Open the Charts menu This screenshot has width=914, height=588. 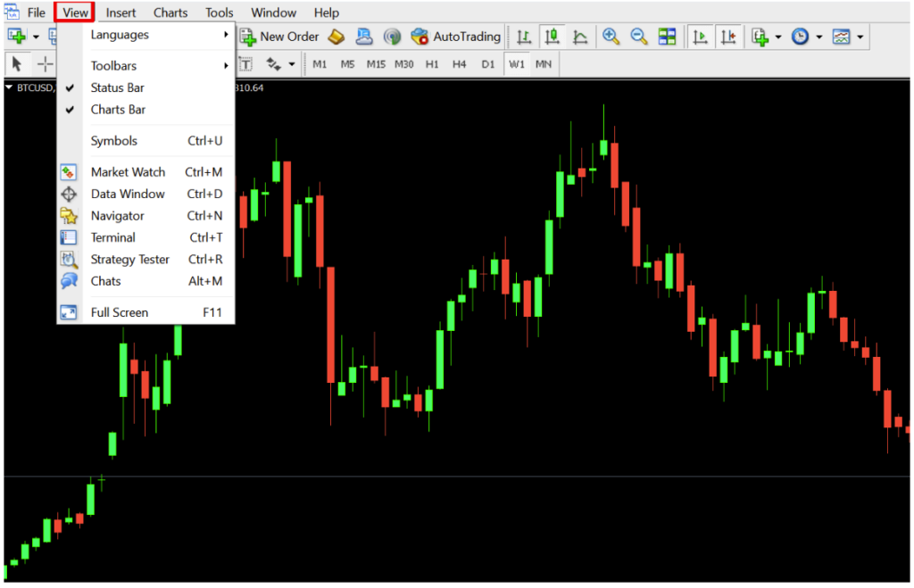click(170, 12)
